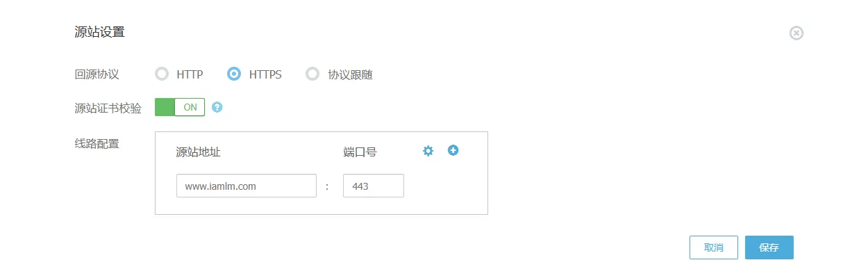Viewport: 868px width, 276px height.
Task: Close the 源站设置 dialog with the X icon
Action: click(x=796, y=33)
